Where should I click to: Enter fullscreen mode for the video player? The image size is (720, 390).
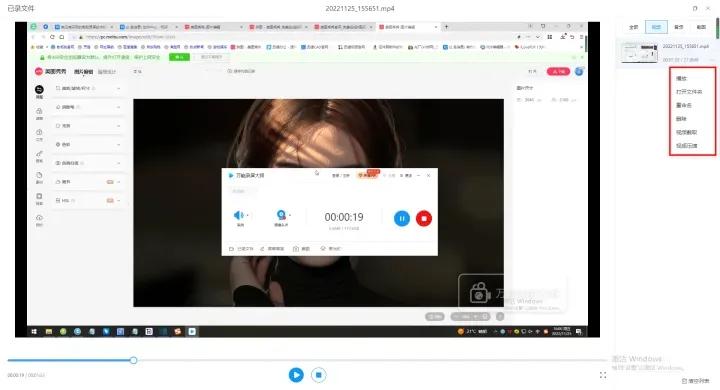[603, 375]
